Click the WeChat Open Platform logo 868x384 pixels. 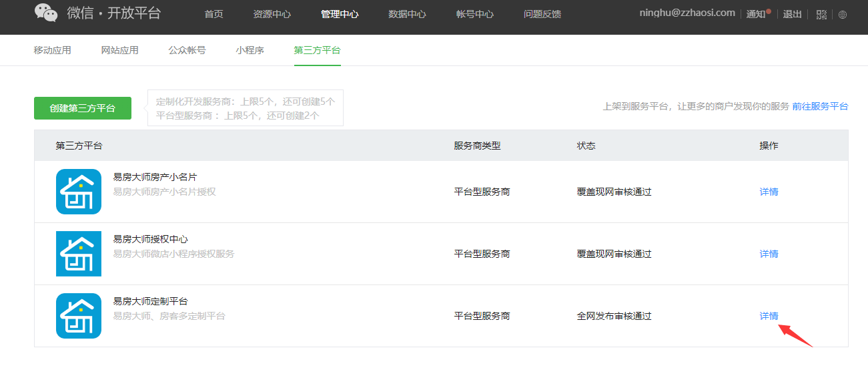[x=97, y=13]
